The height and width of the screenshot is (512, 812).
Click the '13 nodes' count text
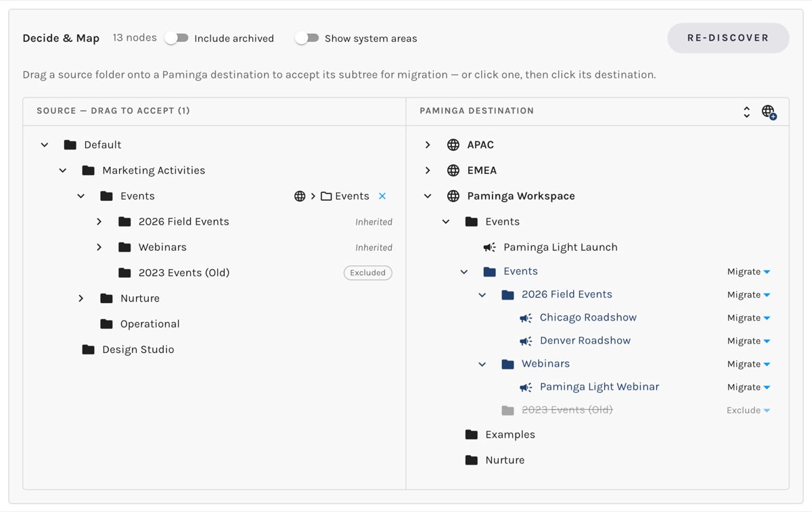pyautogui.click(x=135, y=38)
